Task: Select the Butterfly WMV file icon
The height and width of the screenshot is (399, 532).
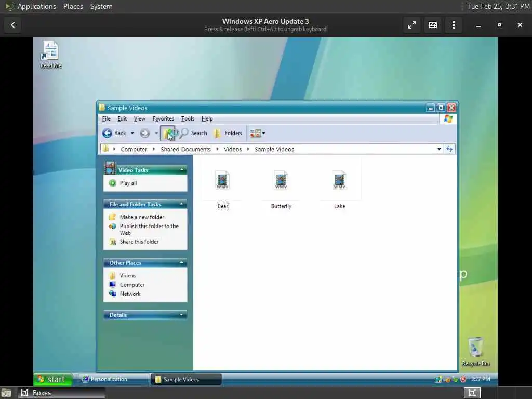Action: click(281, 180)
